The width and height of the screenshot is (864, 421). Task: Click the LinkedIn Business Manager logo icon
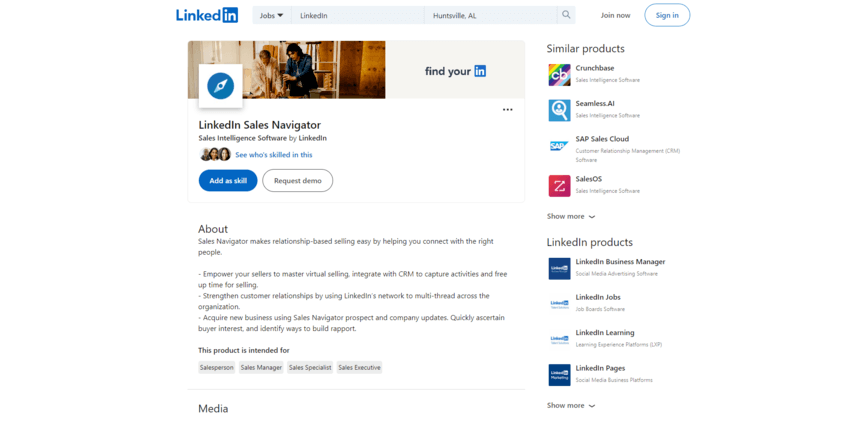(559, 268)
